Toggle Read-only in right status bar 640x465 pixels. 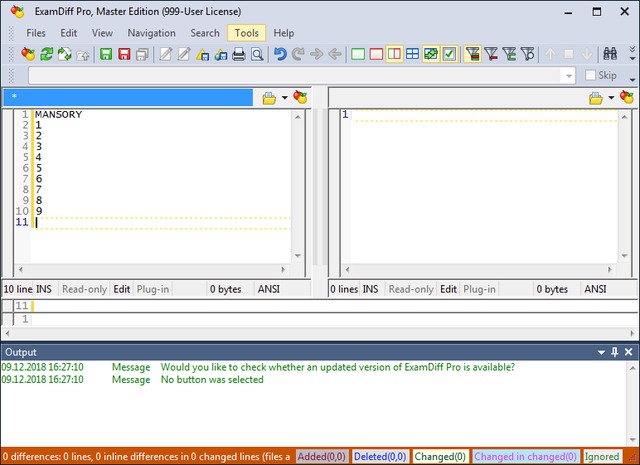click(411, 289)
